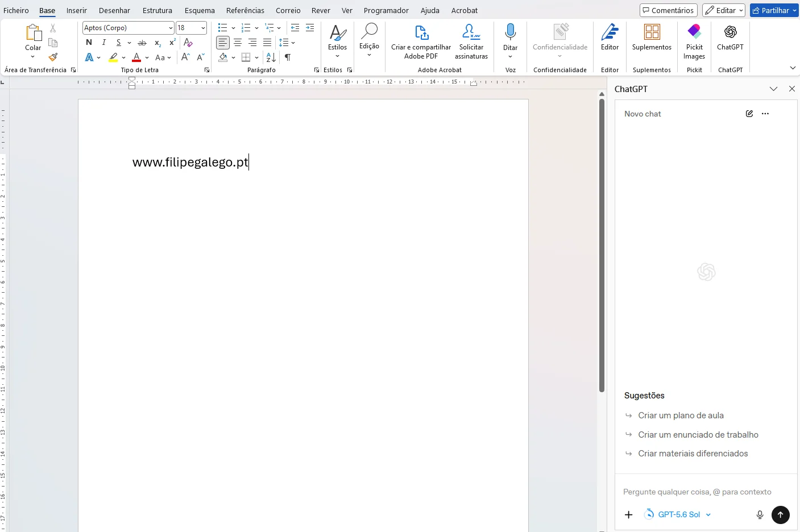Click the ChatGPT prompt input field
The image size is (800, 532).
(x=697, y=492)
